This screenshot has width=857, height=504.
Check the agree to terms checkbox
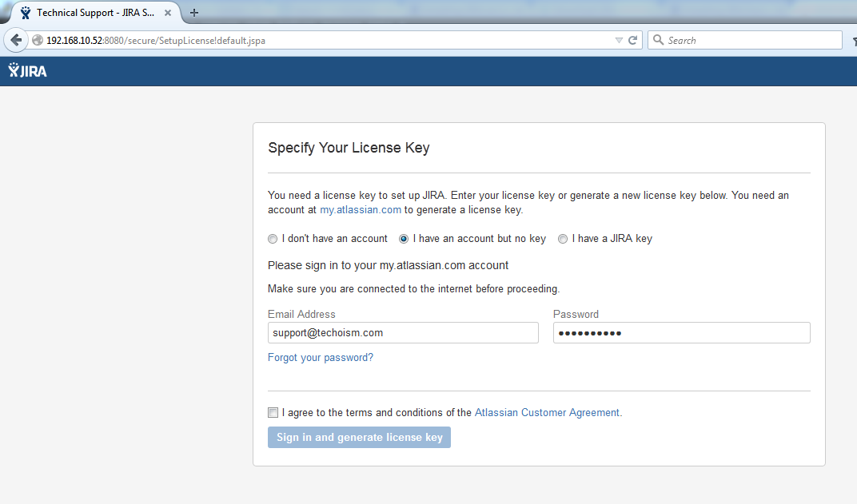tap(273, 412)
